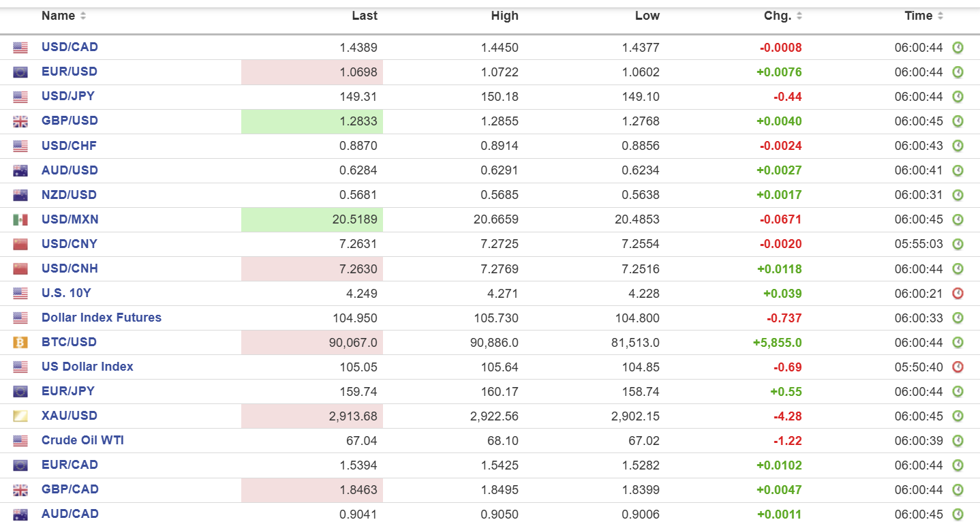Click the China flag next to USD/CNY

[x=20, y=245]
